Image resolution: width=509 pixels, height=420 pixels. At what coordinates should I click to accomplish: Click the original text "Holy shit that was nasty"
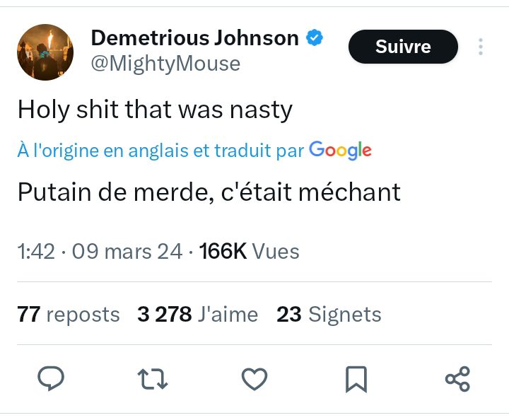pos(155,110)
